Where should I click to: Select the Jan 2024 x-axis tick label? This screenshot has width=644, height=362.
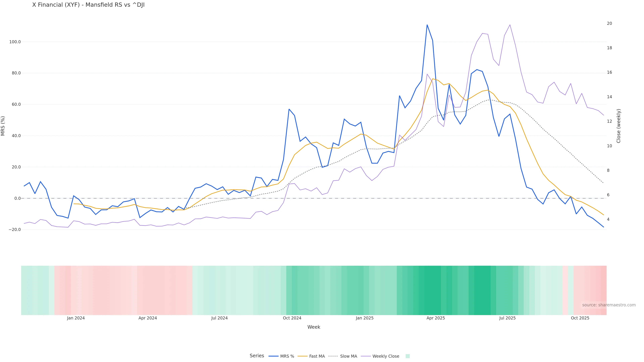click(x=76, y=318)
